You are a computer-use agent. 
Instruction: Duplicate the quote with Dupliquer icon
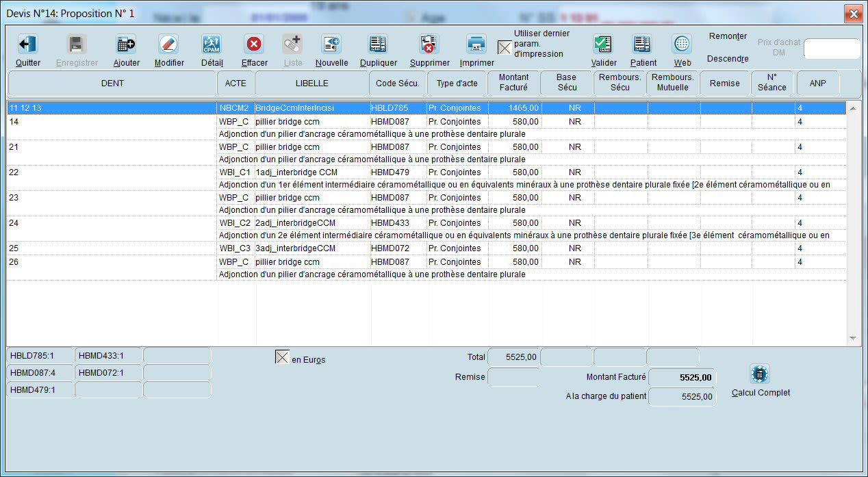coord(378,44)
